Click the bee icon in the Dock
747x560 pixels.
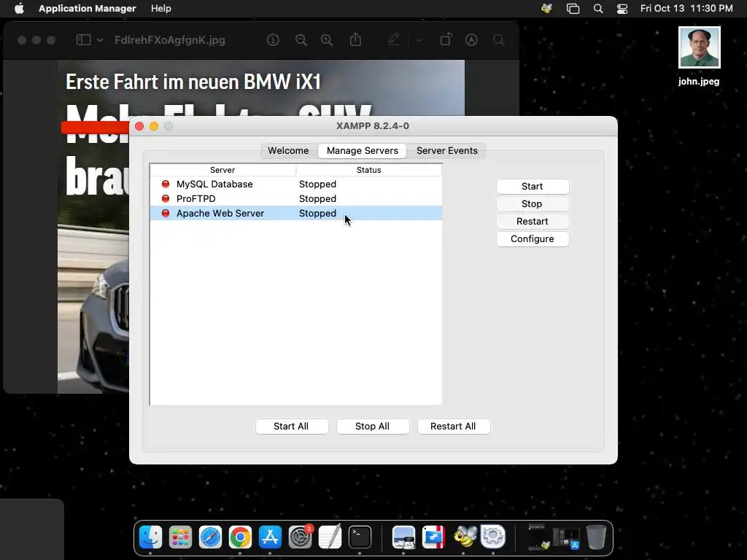pyautogui.click(x=463, y=537)
